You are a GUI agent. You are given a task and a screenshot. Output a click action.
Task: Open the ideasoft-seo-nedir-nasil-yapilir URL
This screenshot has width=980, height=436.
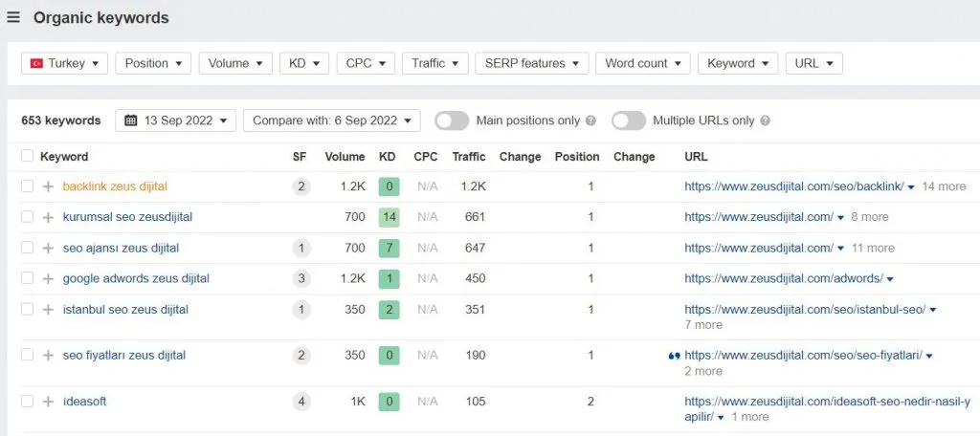tap(828, 408)
